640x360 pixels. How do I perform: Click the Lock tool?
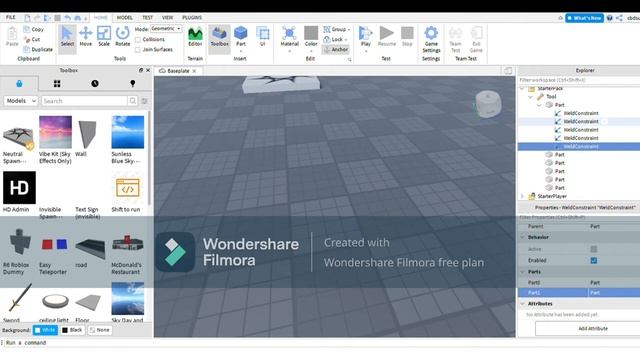(335, 40)
